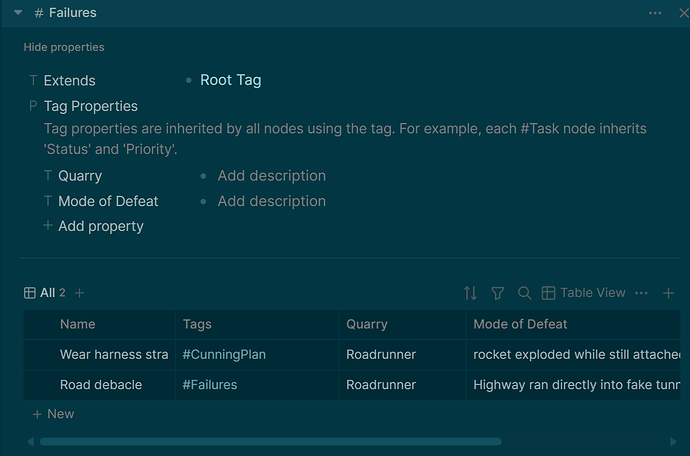Open the Table View dropdown
Viewport: 690px width, 456px height.
coord(583,293)
